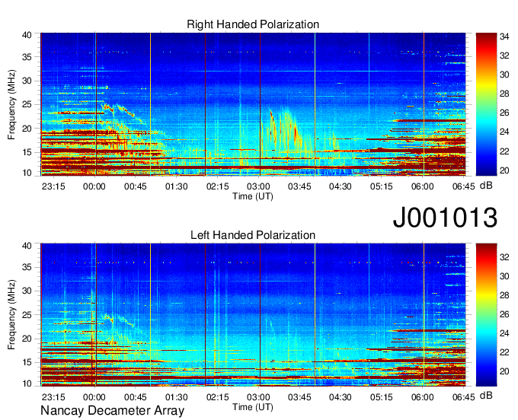The width and height of the screenshot is (518, 420).
Task: Click the 05:15 tick label on the top plot
Action: pyautogui.click(x=381, y=186)
